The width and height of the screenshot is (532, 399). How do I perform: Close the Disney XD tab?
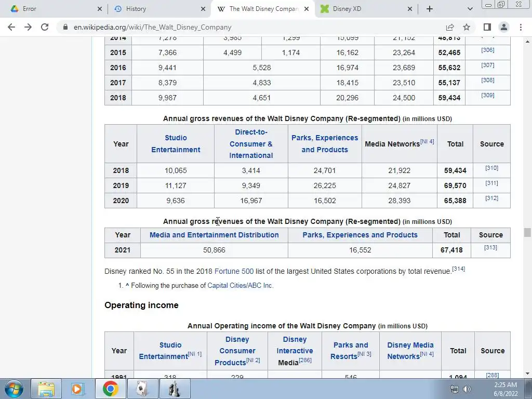pos(410,9)
